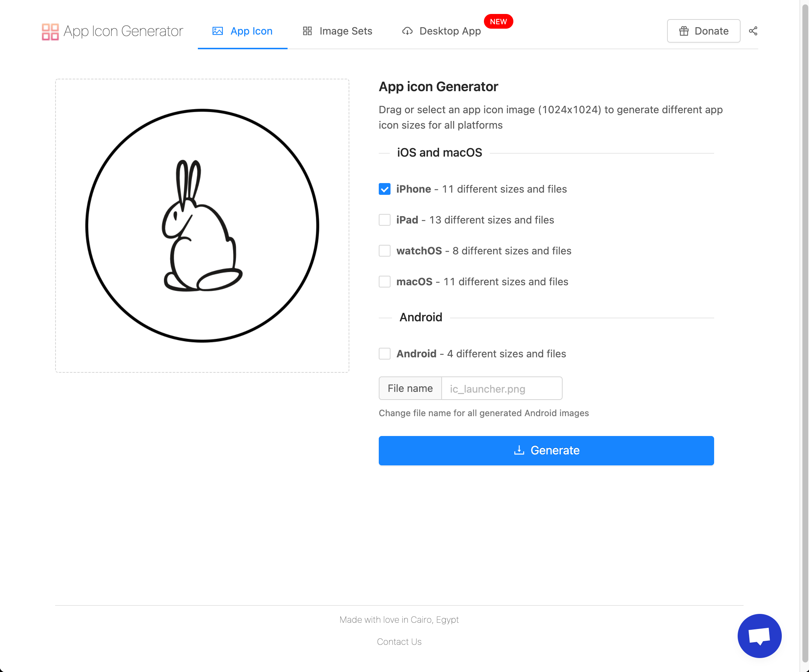Uncheck the iPhone checkbox

point(385,189)
